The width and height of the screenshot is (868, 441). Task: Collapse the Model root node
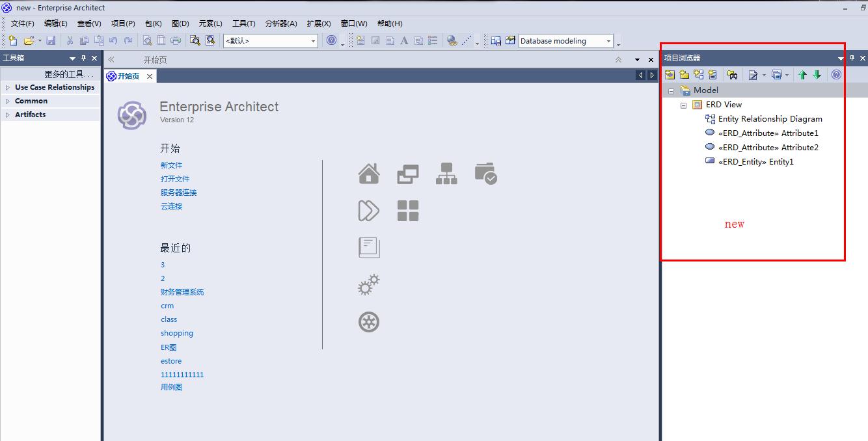(x=671, y=90)
